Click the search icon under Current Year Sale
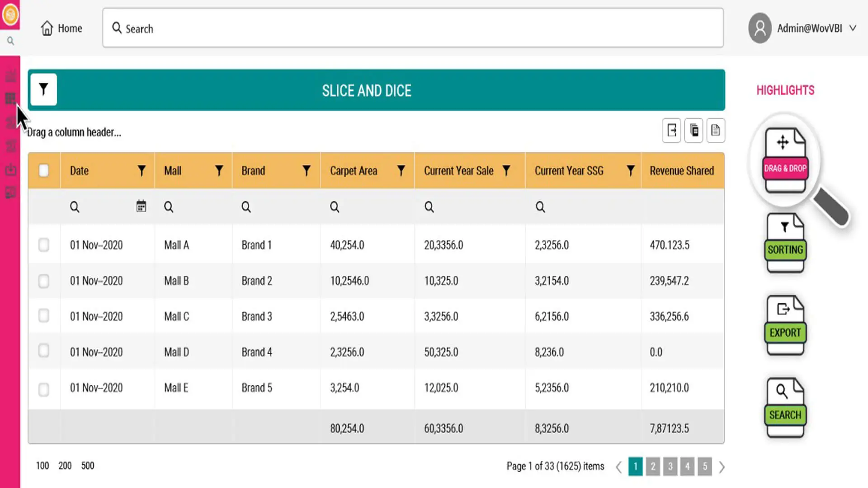Image resolution: width=868 pixels, height=488 pixels. [x=429, y=207]
